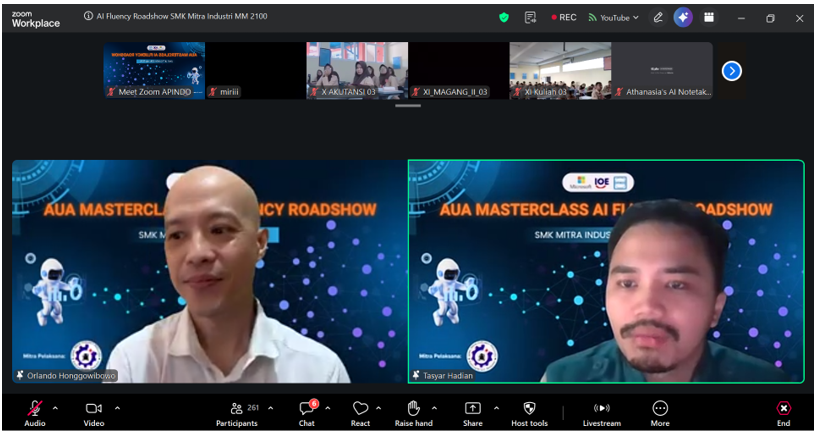Click the Tasyar Hadian video tile
The image size is (816, 433).
[606, 272]
